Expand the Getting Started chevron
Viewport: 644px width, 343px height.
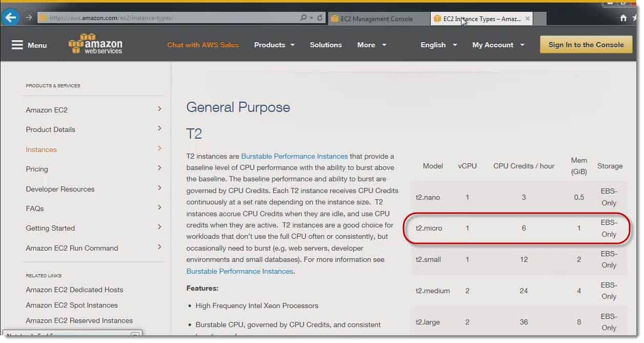tap(159, 227)
